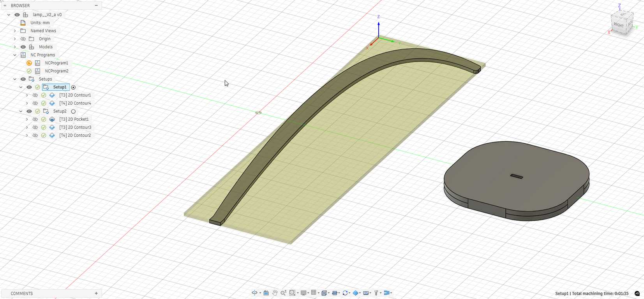Image resolution: width=644 pixels, height=299 pixels.
Task: Click the RIGHT face of the ViewCube
Action: [618, 25]
